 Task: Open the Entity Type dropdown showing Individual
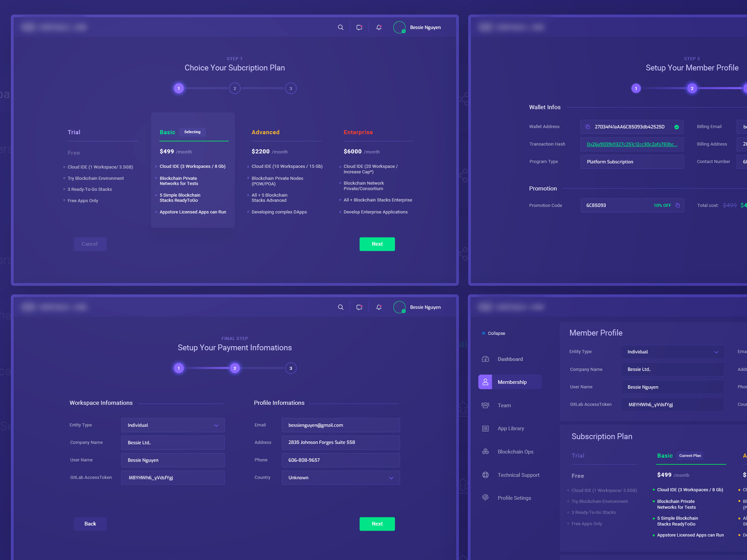(173, 425)
